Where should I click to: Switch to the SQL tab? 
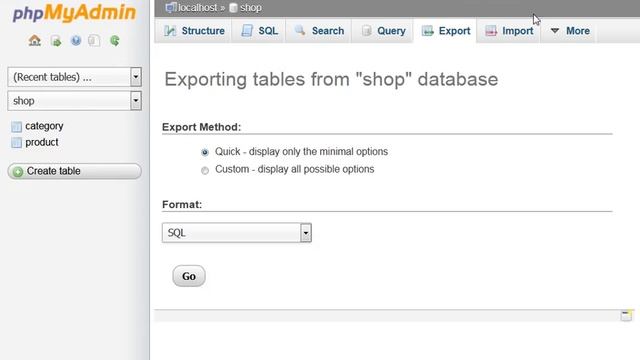click(x=259, y=31)
